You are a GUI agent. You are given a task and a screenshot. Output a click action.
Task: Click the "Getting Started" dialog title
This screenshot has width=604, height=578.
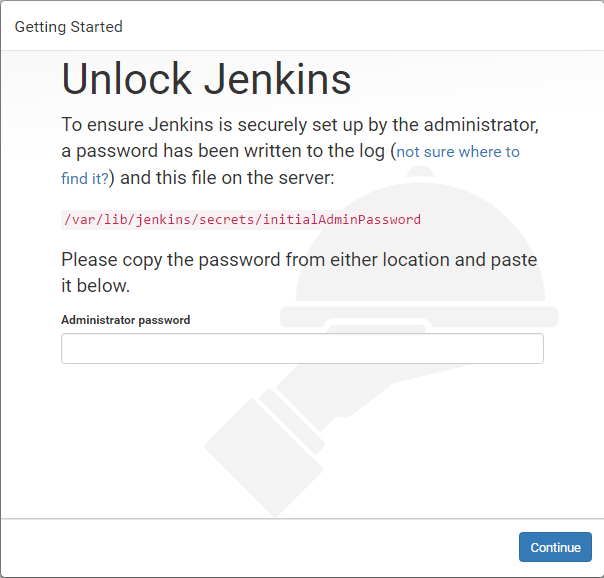[x=69, y=27]
